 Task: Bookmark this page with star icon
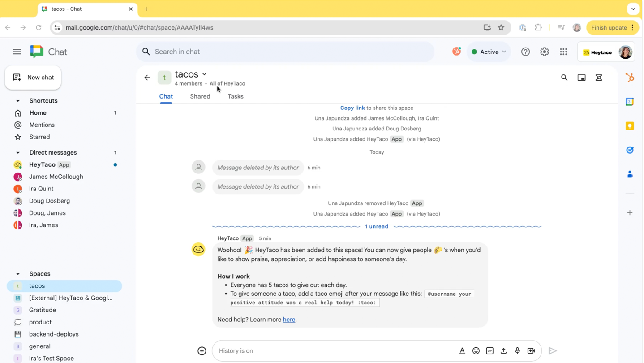pyautogui.click(x=501, y=28)
